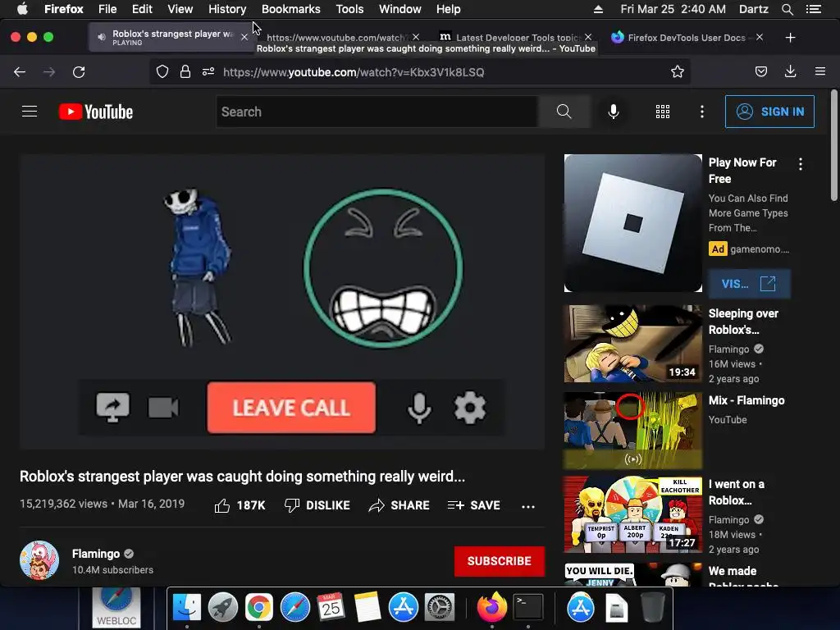
Task: Open the tracking protection shield icon
Action: click(162, 72)
